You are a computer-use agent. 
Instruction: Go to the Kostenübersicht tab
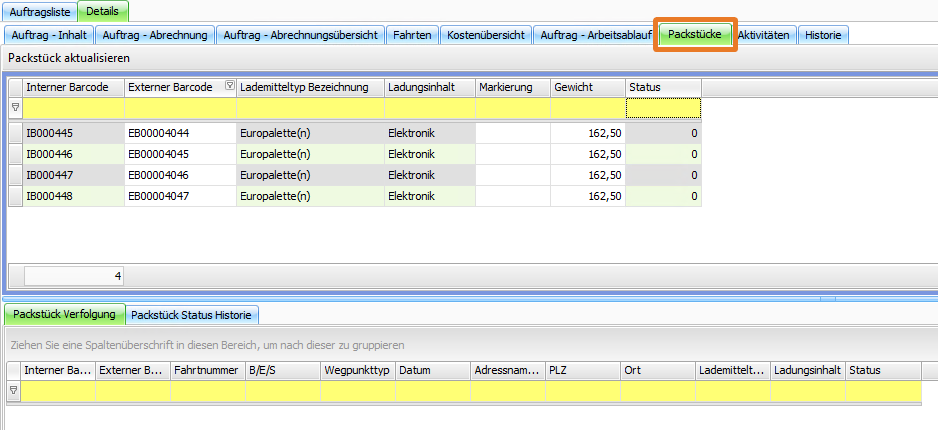(486, 35)
